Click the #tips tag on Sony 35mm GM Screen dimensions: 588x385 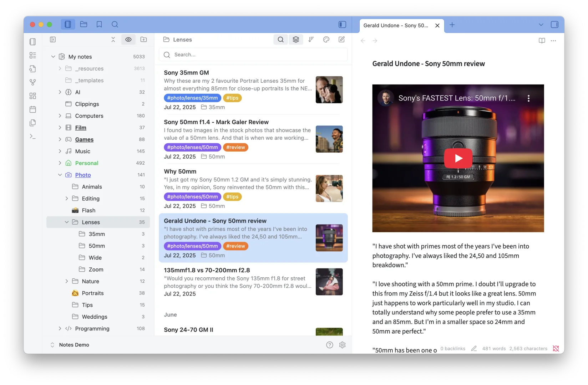(232, 98)
